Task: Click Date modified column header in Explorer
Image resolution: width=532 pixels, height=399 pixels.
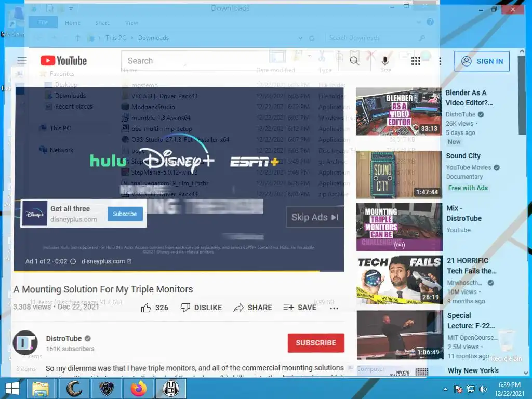Action: coord(275,70)
